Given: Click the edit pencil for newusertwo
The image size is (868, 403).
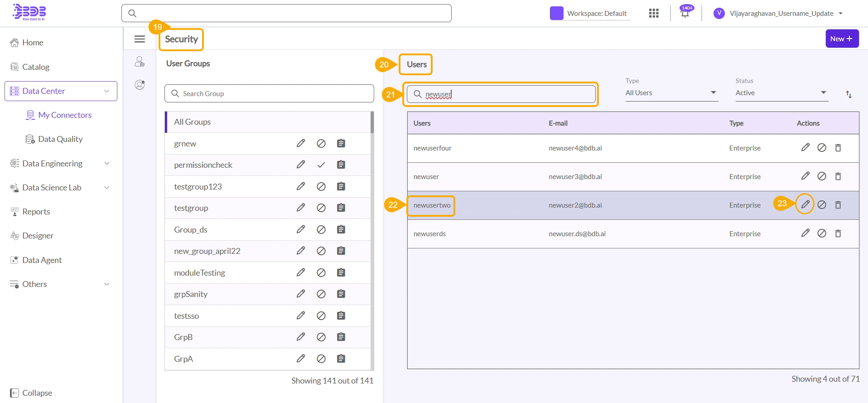Looking at the screenshot, I should pos(805,204).
